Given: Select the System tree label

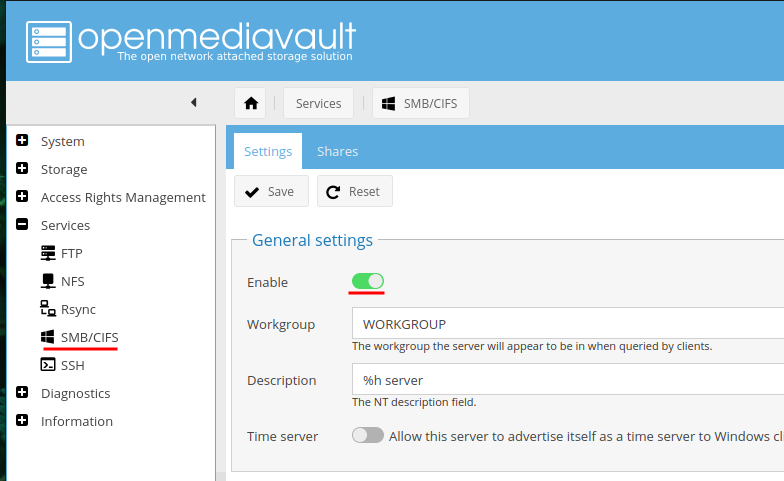Looking at the screenshot, I should 62,142.
